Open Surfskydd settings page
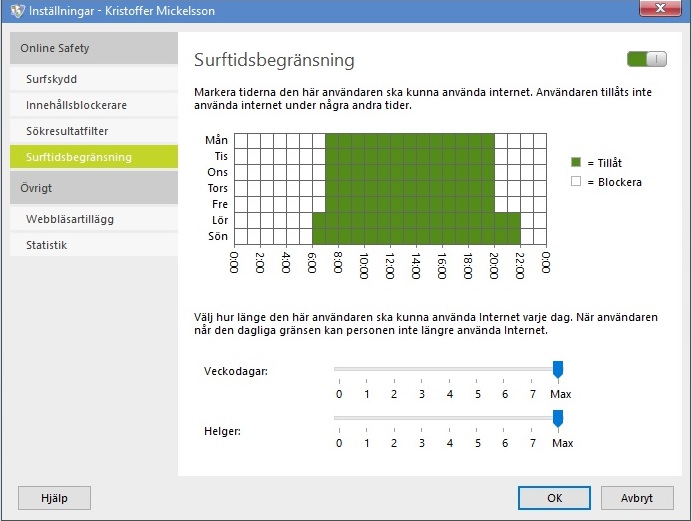Viewport: 692px width, 521px height. pos(51,79)
